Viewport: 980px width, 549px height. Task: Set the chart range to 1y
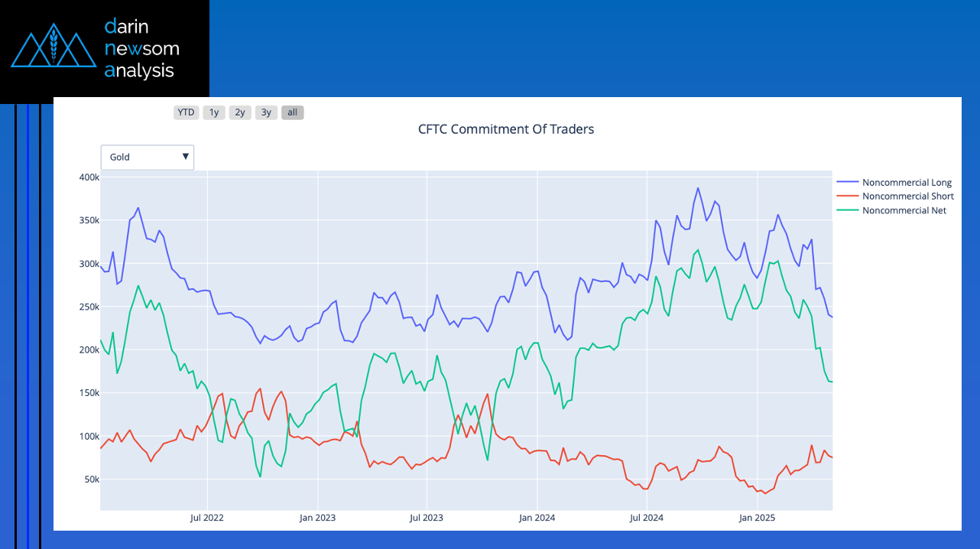pos(214,112)
